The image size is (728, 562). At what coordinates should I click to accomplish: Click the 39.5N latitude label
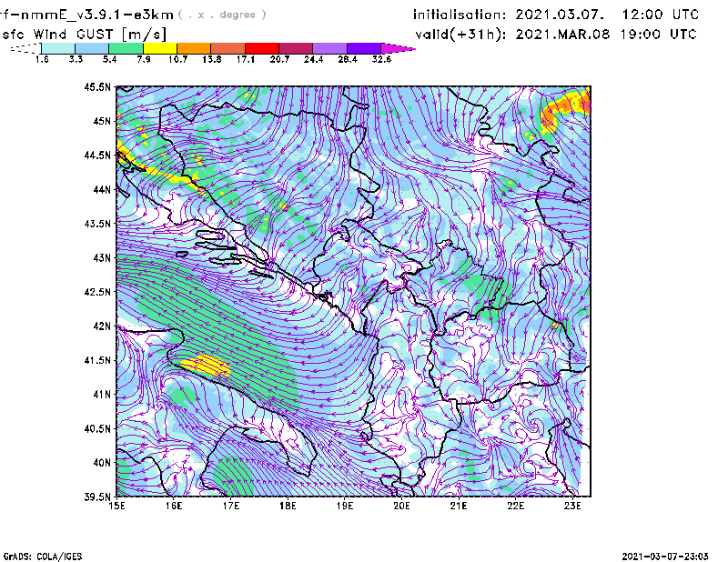pos(97,497)
